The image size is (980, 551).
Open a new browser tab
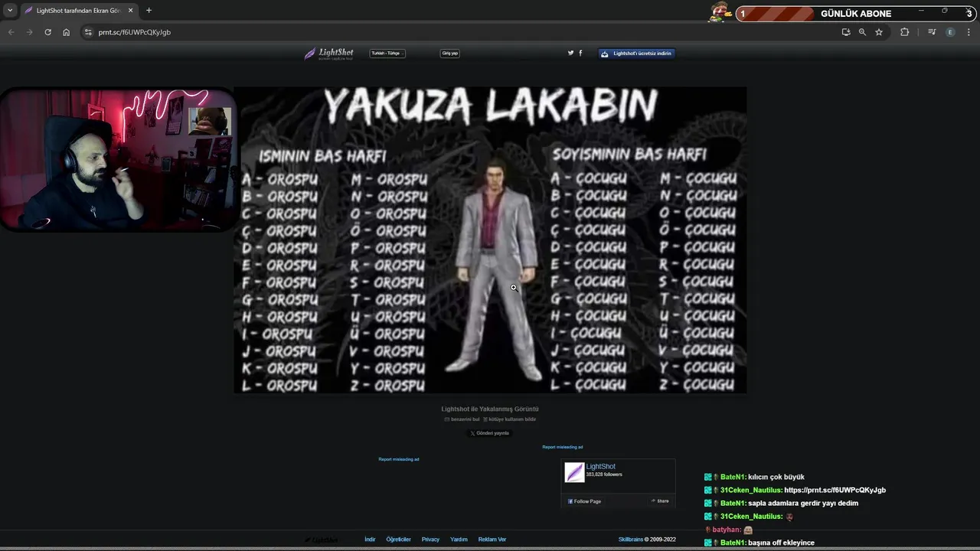[149, 11]
